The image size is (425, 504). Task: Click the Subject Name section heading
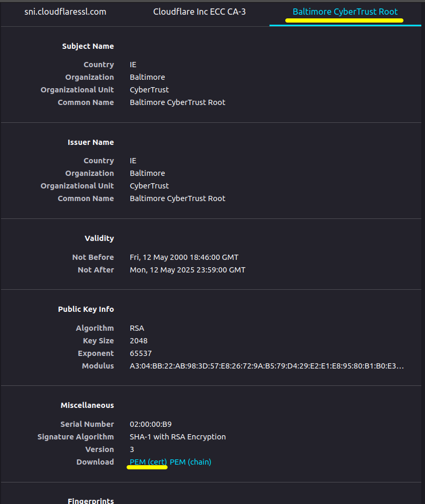(88, 46)
